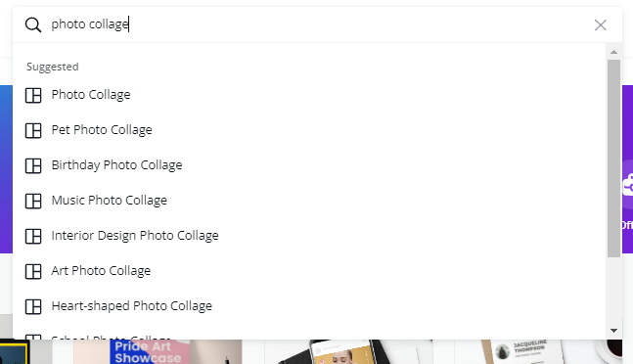
Task: Open the 'Interior Design Photo Collage' suggestion
Action: pyautogui.click(x=309, y=236)
